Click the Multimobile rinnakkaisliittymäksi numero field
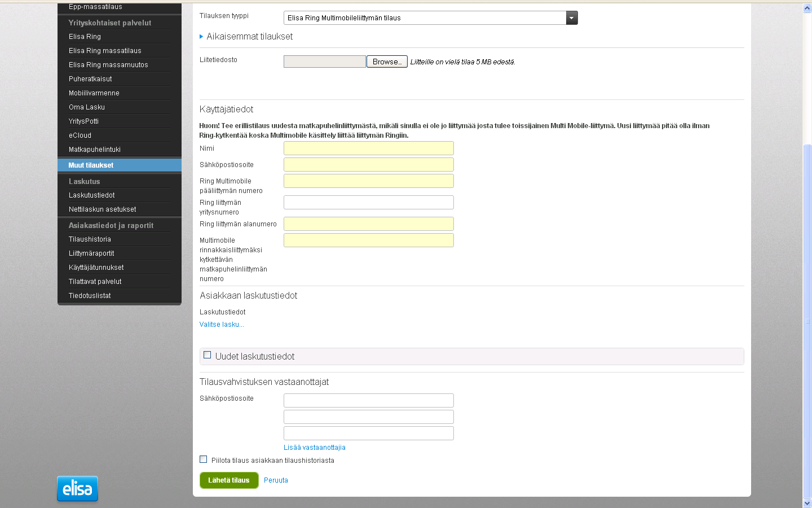Image resolution: width=812 pixels, height=508 pixels. pyautogui.click(x=369, y=240)
